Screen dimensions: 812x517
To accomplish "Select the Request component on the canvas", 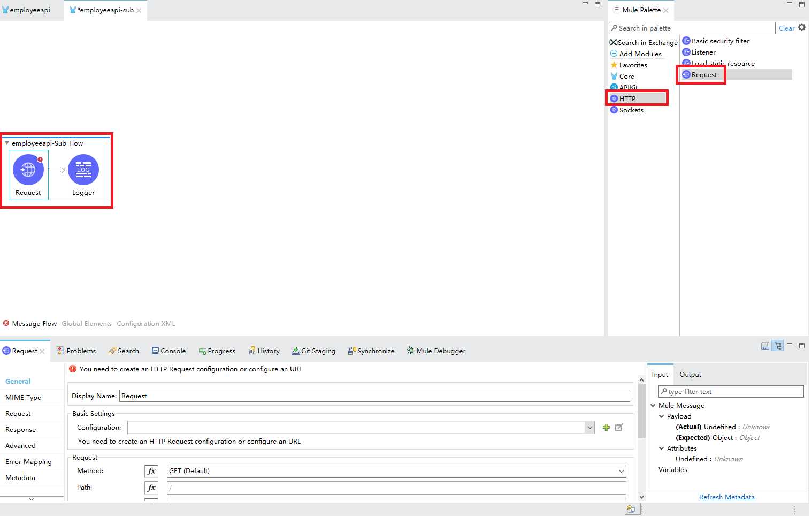I will tap(28, 170).
